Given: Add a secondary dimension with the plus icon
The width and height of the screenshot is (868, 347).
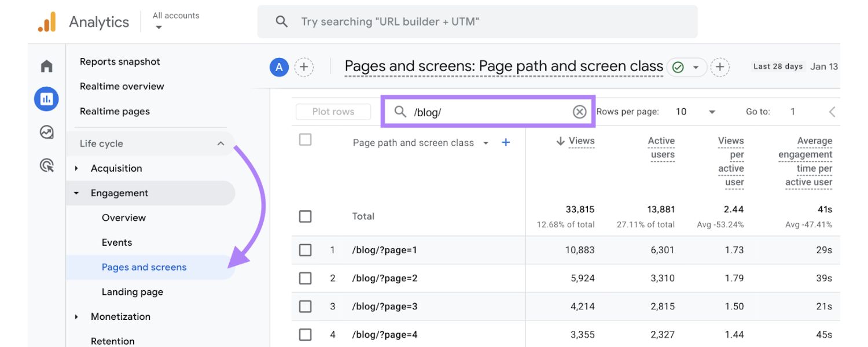Looking at the screenshot, I should point(505,142).
